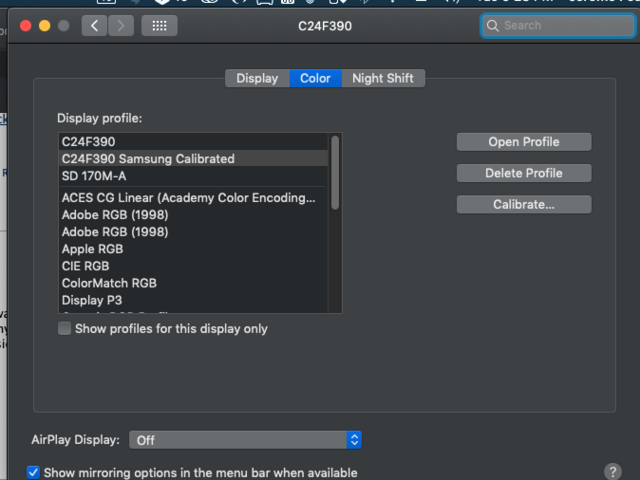This screenshot has height=480, width=640.
Task: Open help with the question mark button
Action: [613, 472]
